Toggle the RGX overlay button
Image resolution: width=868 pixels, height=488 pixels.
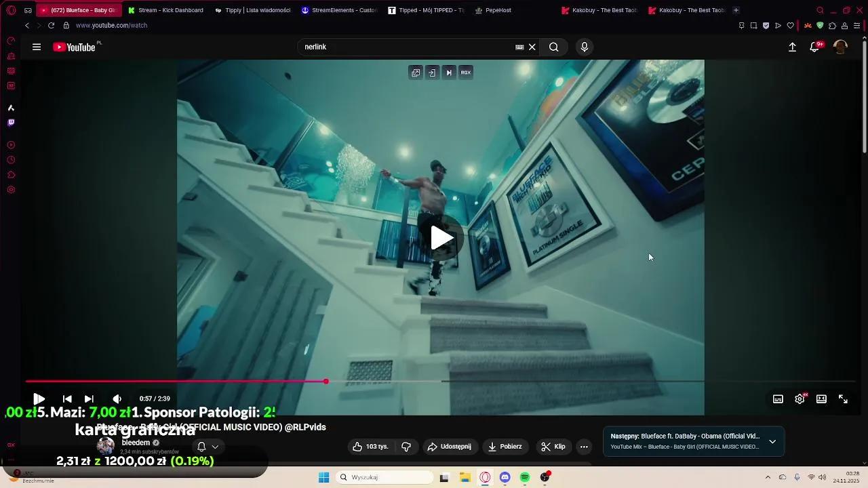coord(465,73)
